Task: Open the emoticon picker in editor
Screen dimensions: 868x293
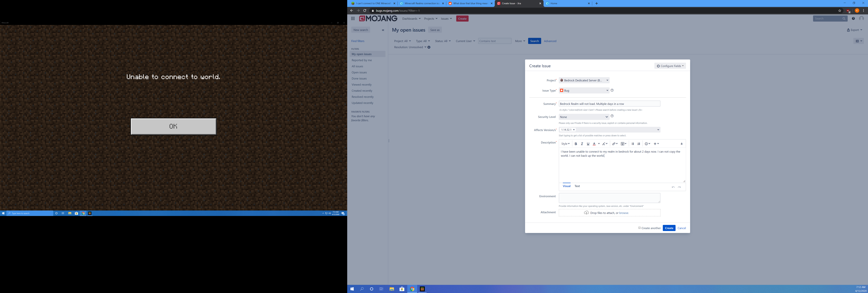Action: pos(647,144)
